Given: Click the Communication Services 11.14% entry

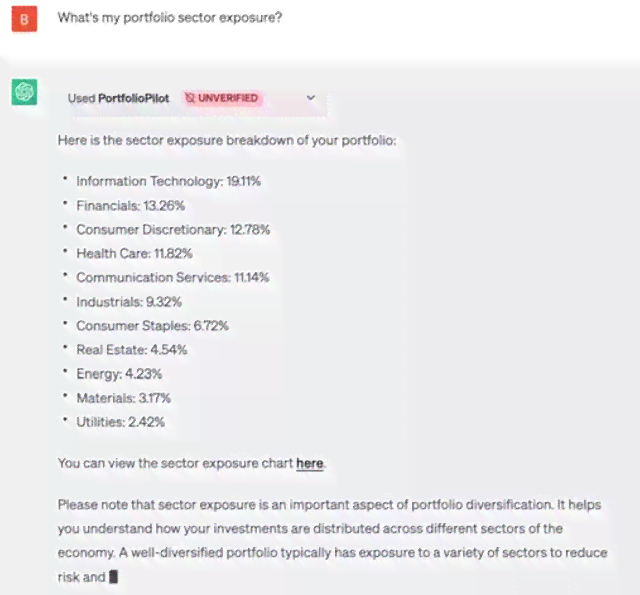Looking at the screenshot, I should 173,278.
